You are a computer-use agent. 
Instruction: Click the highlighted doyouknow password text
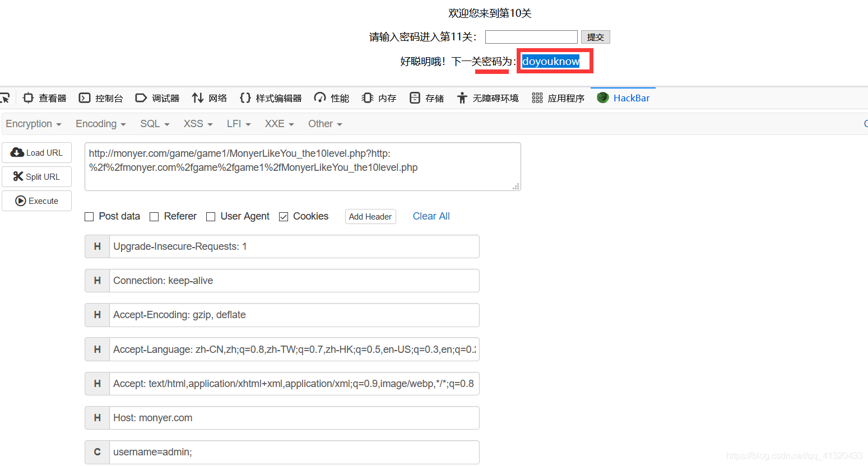pyautogui.click(x=551, y=61)
